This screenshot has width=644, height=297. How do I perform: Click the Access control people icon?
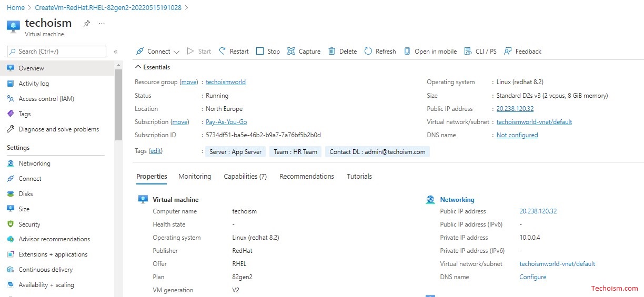coord(10,99)
